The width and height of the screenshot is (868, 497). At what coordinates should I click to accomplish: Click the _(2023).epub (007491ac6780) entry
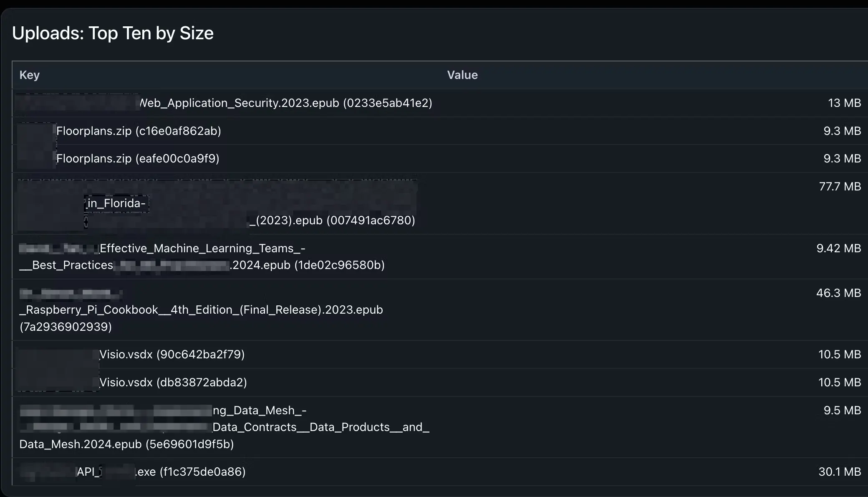point(332,221)
